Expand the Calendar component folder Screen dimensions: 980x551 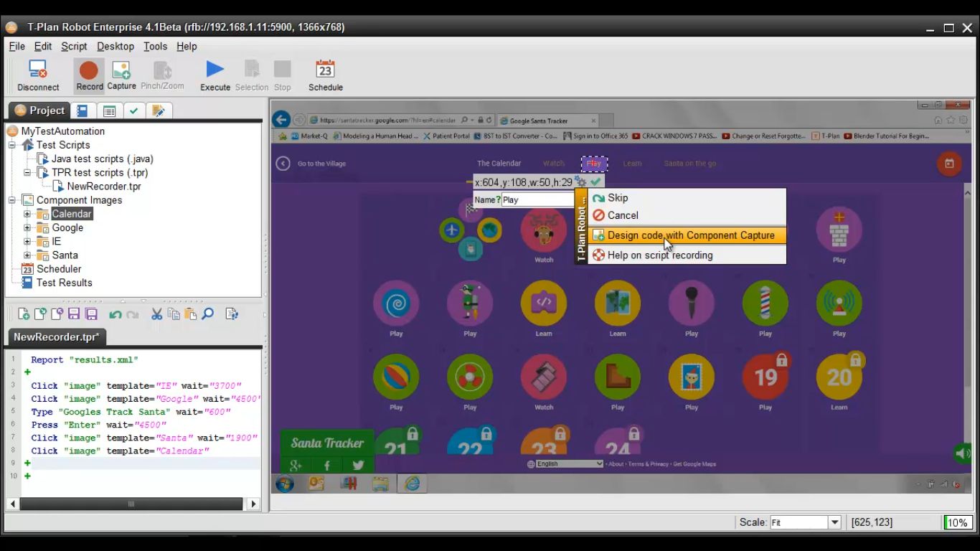coord(27,214)
